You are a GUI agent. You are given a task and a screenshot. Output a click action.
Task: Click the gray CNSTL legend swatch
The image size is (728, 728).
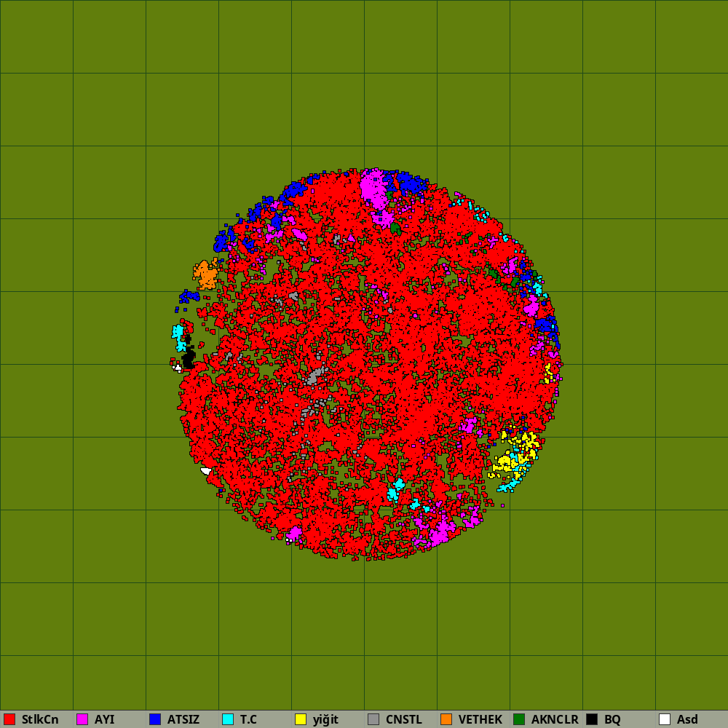tap(373, 719)
